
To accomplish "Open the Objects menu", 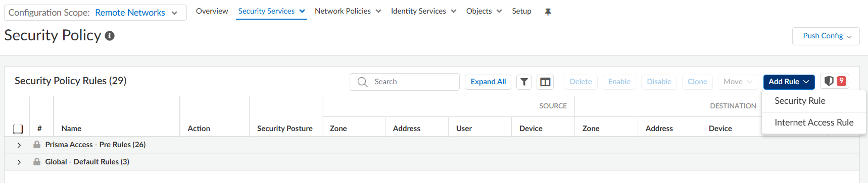I will 484,11.
